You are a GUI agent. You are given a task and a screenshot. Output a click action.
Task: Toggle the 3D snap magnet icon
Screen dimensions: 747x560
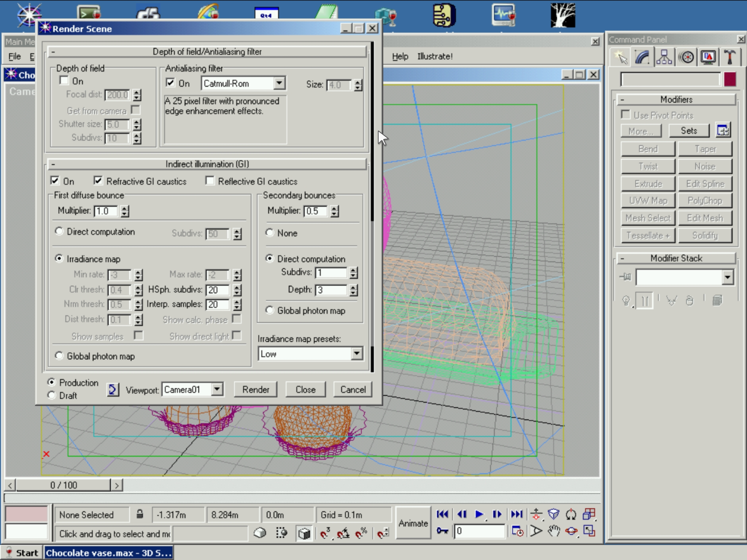(x=325, y=533)
